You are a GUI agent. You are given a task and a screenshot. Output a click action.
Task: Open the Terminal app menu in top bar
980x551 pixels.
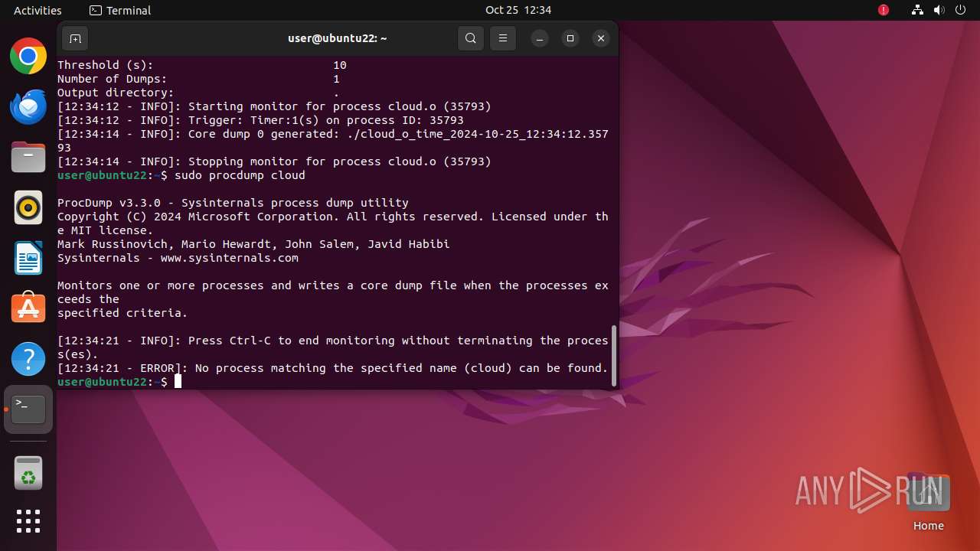120,10
